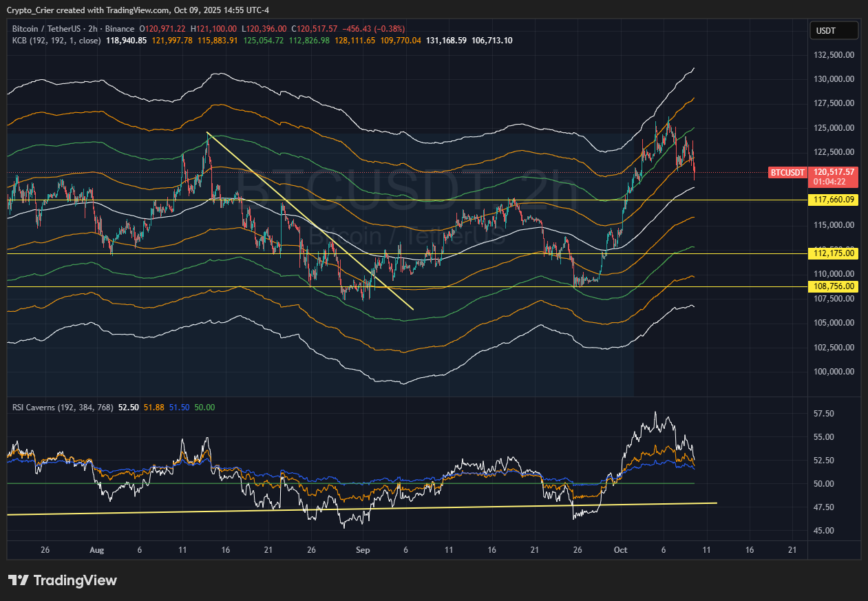Click the red BTCUSDT symbol tag
Image resolution: width=868 pixels, height=601 pixels.
click(787, 173)
